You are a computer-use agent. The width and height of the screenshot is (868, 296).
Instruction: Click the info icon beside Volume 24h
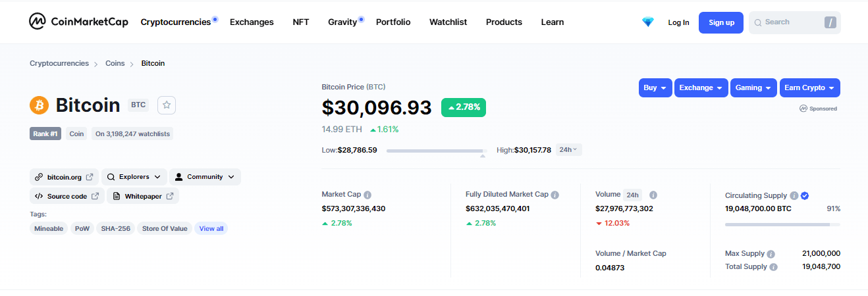[x=653, y=195]
